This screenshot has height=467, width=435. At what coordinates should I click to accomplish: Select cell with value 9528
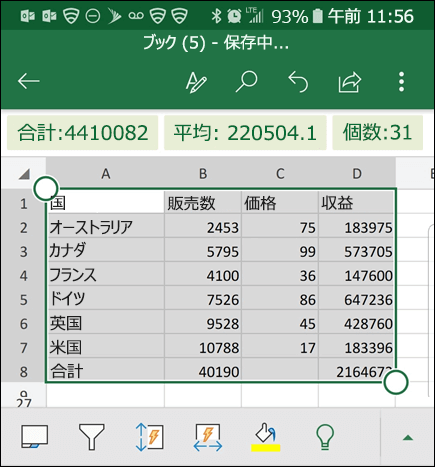pyautogui.click(x=203, y=322)
